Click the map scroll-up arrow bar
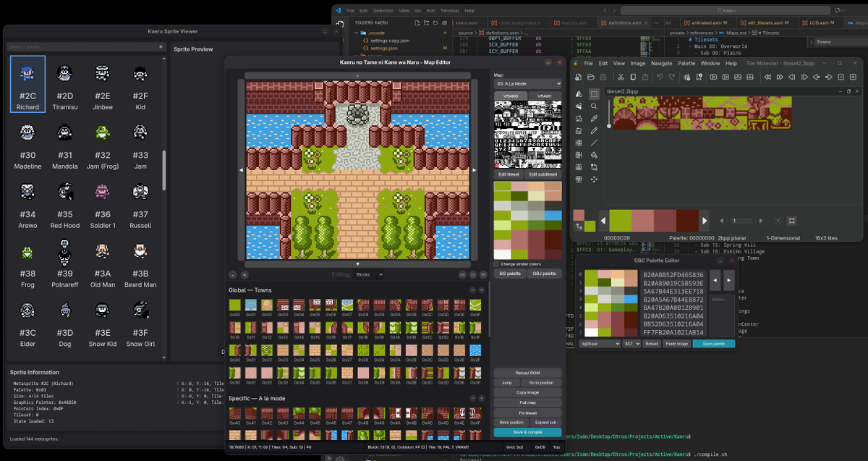Image resolution: width=868 pixels, height=461 pixels. (x=358, y=75)
